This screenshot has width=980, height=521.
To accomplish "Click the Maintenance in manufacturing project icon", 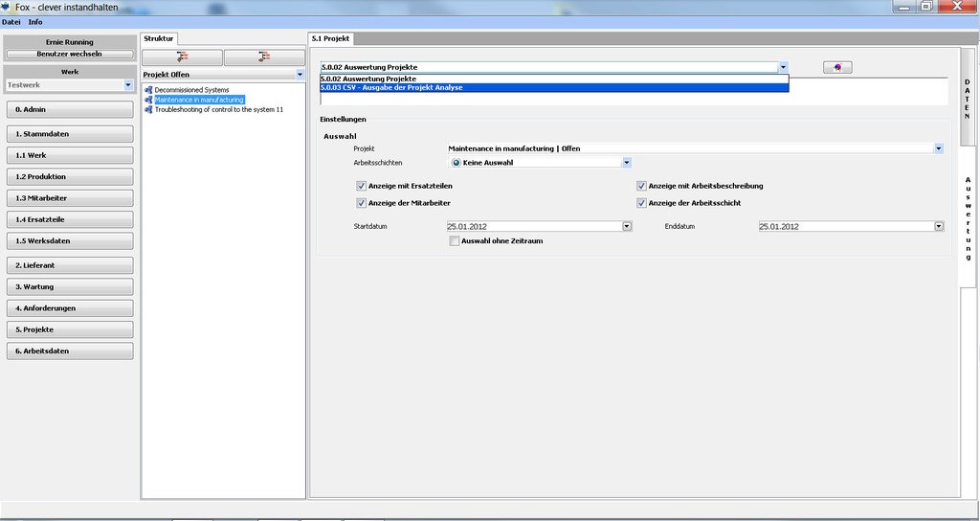I will tap(148, 100).
